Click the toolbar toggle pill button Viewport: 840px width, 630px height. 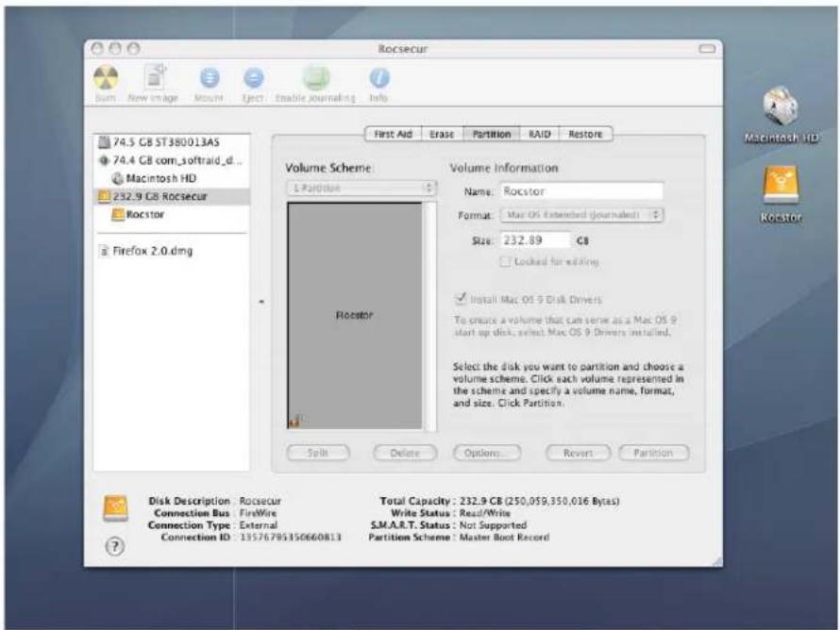707,49
